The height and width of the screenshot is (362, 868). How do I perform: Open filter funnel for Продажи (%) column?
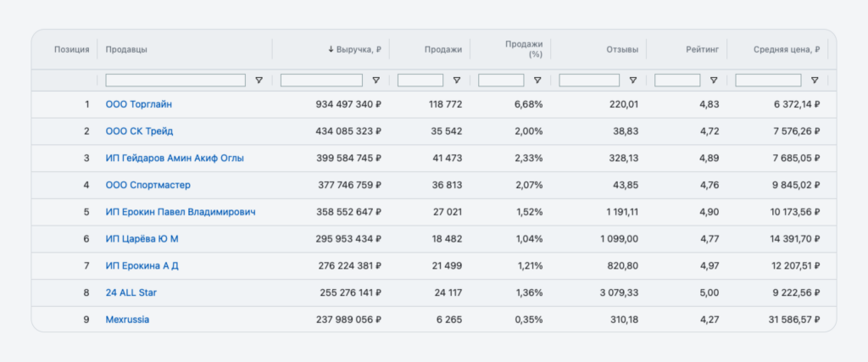(x=537, y=81)
